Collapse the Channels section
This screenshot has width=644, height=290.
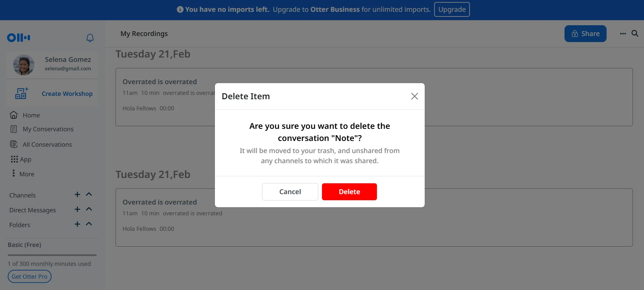[x=89, y=195]
